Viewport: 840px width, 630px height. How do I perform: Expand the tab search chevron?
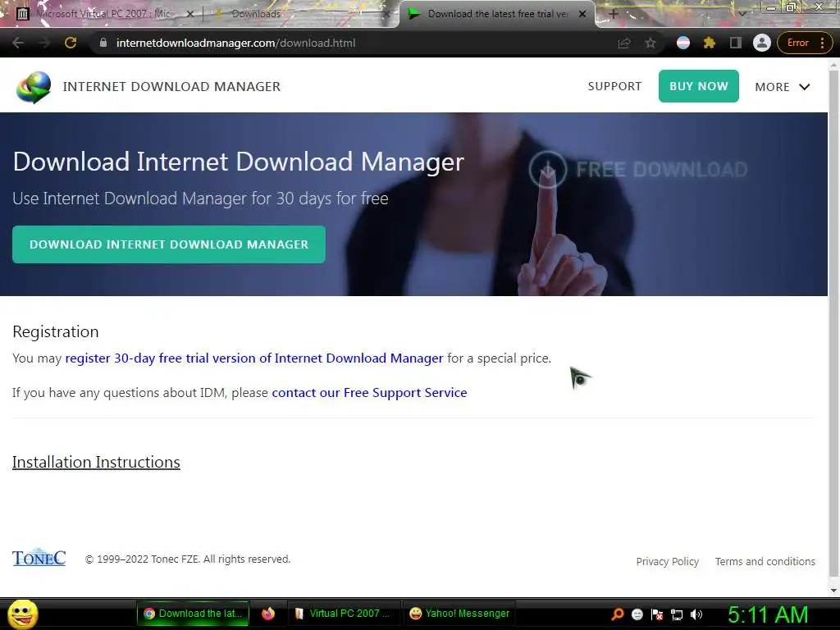coord(742,15)
